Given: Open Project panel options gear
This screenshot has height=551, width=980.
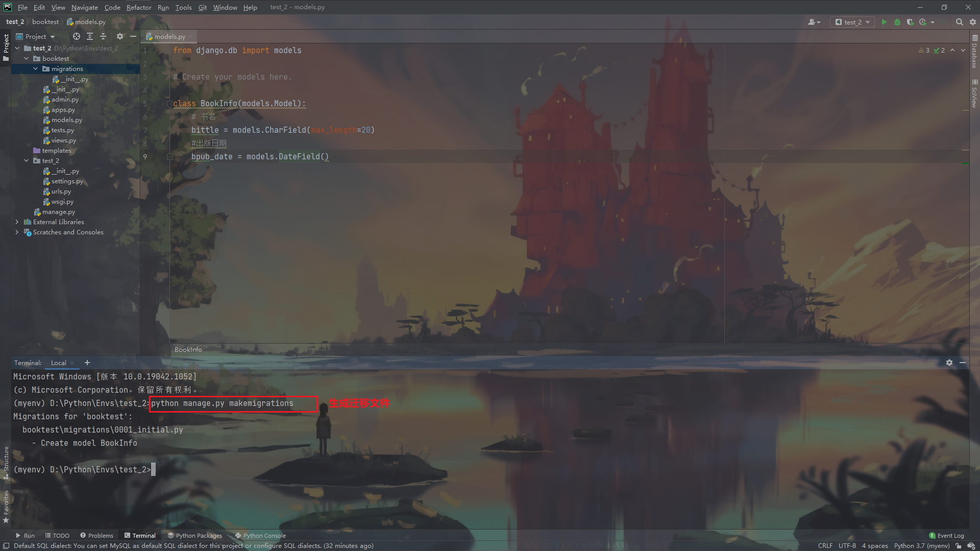Looking at the screenshot, I should click(x=120, y=36).
